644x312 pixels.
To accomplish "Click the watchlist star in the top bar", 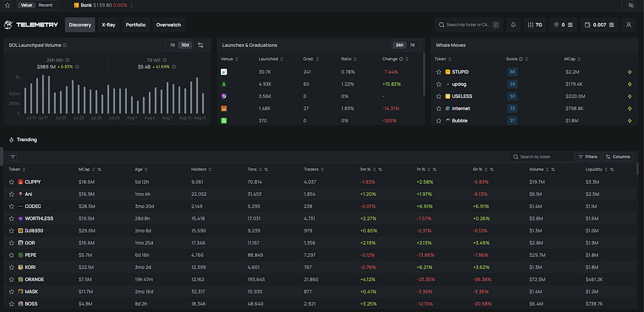I will pyautogui.click(x=8, y=5).
